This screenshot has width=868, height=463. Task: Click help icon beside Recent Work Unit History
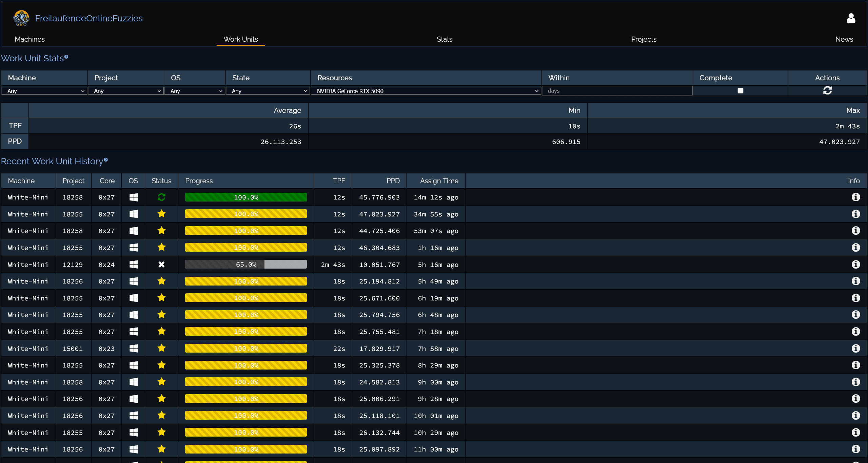coord(106,160)
